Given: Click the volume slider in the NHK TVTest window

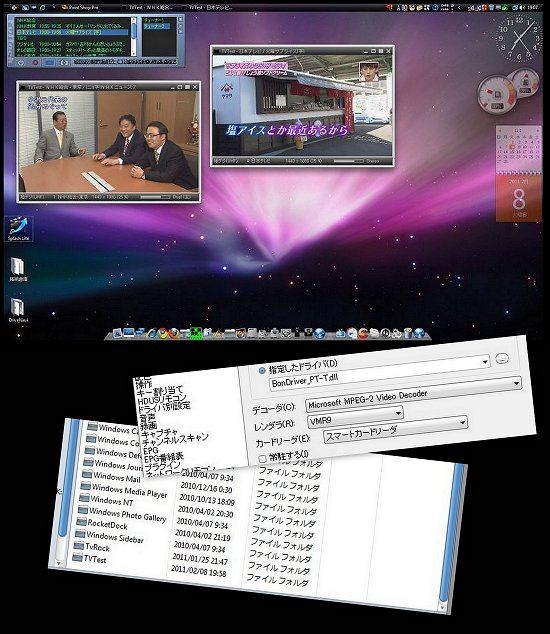Looking at the screenshot, I should click(154, 197).
